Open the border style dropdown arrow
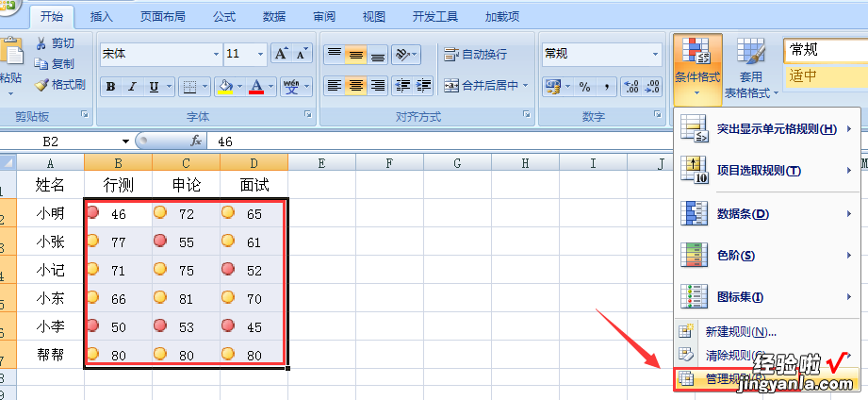868x400 pixels. 205,87
